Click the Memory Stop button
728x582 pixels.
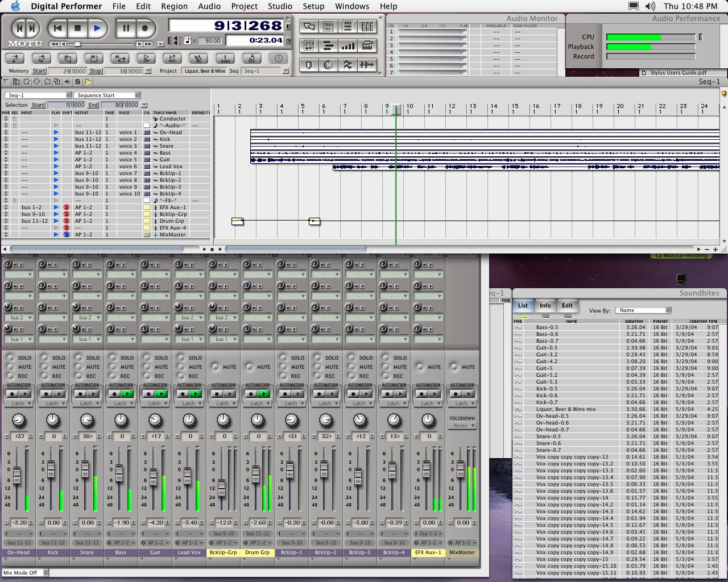(96, 71)
